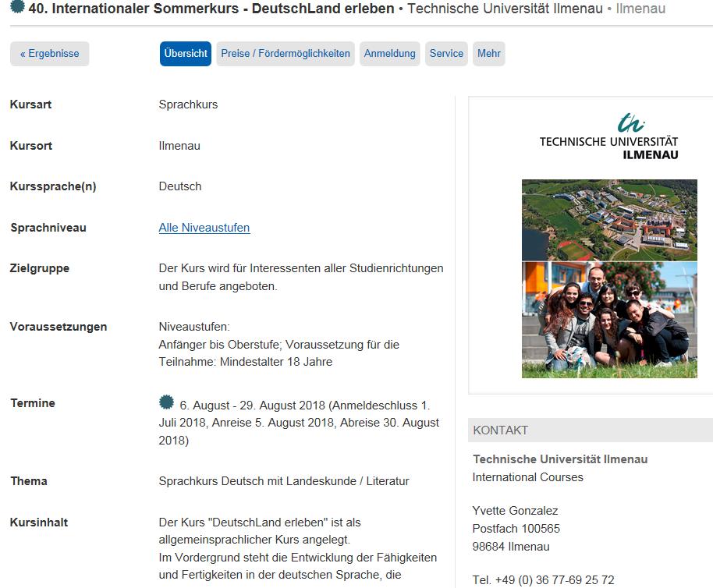Click the Zielgruppe label

(40, 268)
